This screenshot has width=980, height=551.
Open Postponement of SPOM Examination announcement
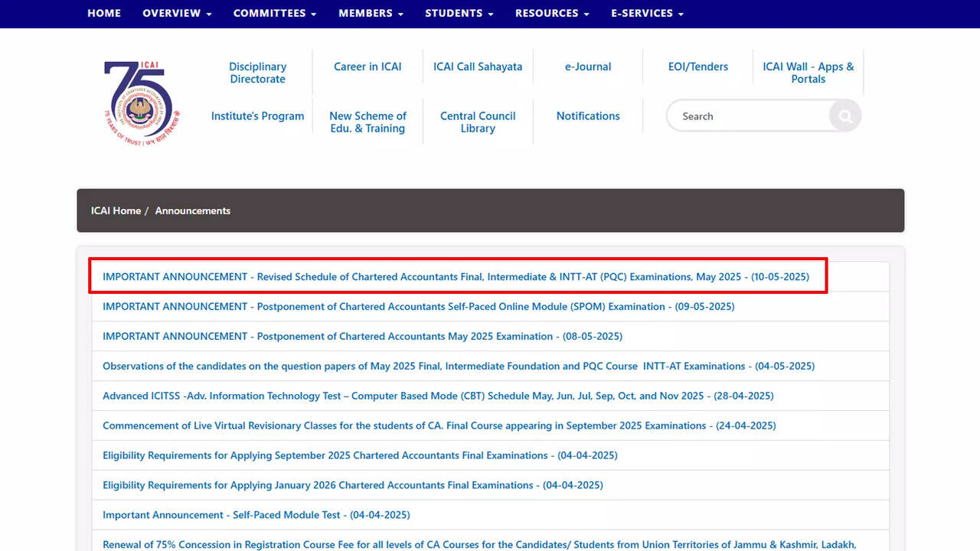coord(418,307)
